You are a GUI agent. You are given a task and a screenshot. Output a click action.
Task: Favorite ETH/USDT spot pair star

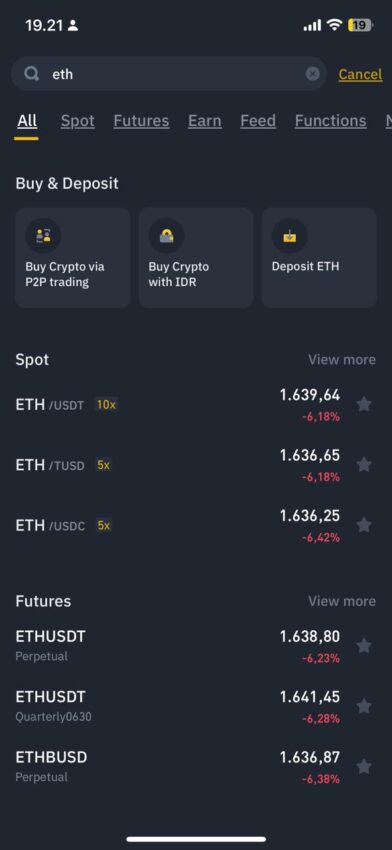tap(364, 404)
